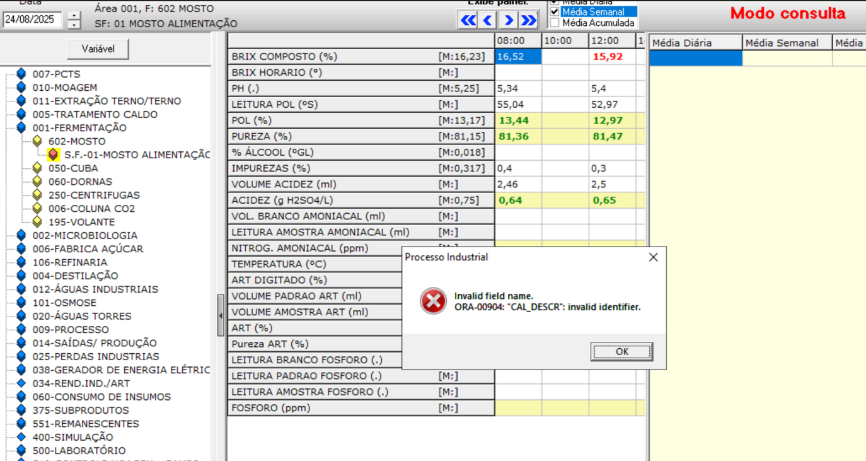Screen dimensions: 866x461
Task: Close the Processo Industrial error dialog
Action: 653,257
